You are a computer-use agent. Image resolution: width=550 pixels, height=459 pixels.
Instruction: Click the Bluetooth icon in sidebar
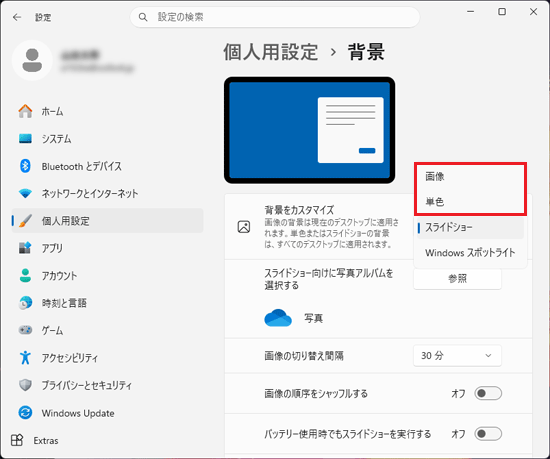pyautogui.click(x=25, y=166)
